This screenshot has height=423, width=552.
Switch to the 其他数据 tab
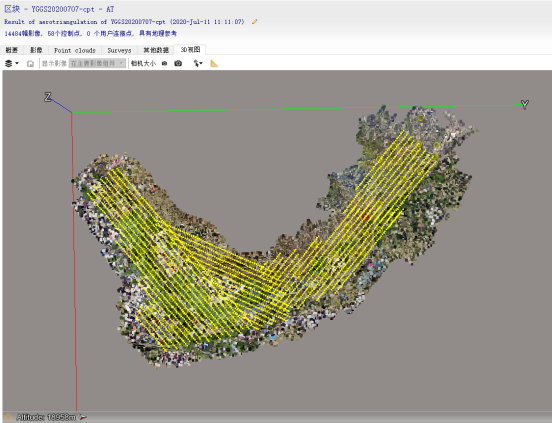click(x=156, y=50)
